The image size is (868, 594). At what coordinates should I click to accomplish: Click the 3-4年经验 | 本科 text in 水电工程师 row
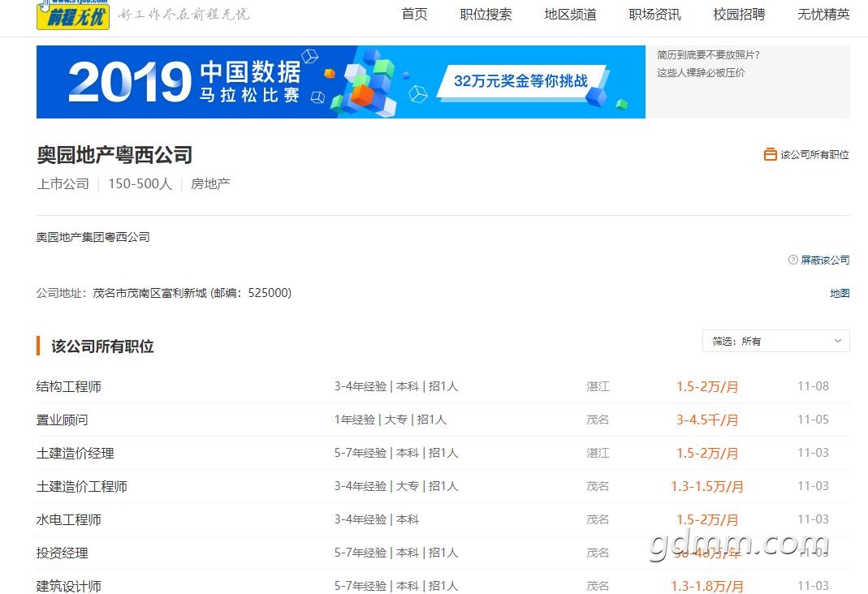click(377, 519)
